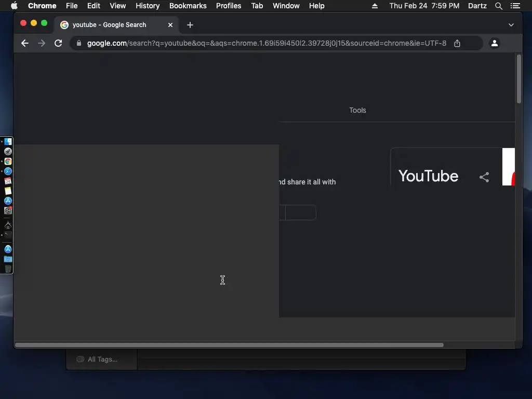Open Launchpad from the Dock
532x399 pixels.
(8, 151)
